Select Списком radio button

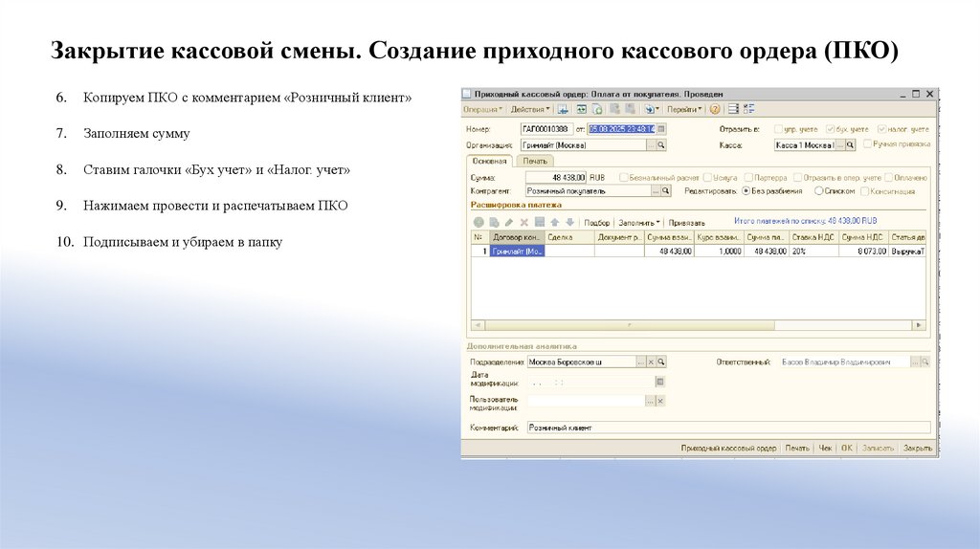pyautogui.click(x=818, y=191)
